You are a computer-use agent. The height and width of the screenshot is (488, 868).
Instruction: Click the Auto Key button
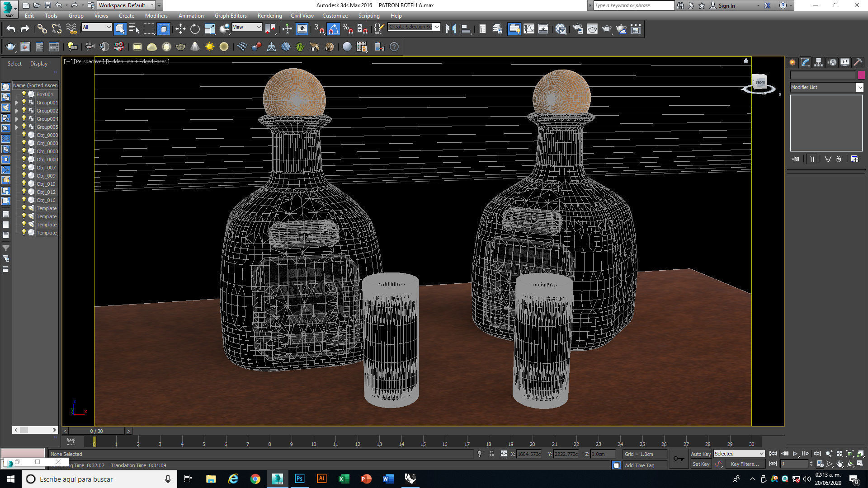point(701,454)
